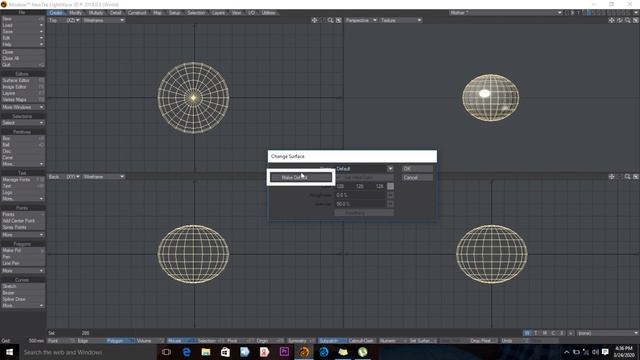Open the (none) vertex map dropdown
This screenshot has width=640, height=360.
pos(608,333)
